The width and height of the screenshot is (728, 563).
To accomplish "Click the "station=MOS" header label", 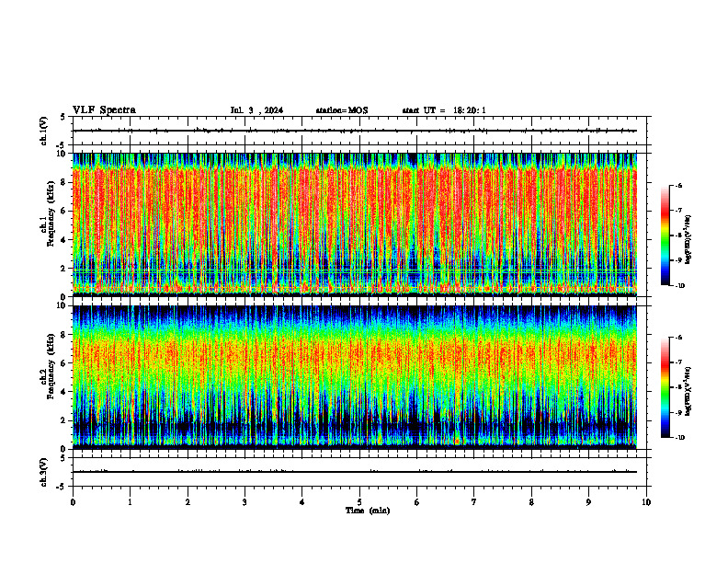I will [x=342, y=110].
